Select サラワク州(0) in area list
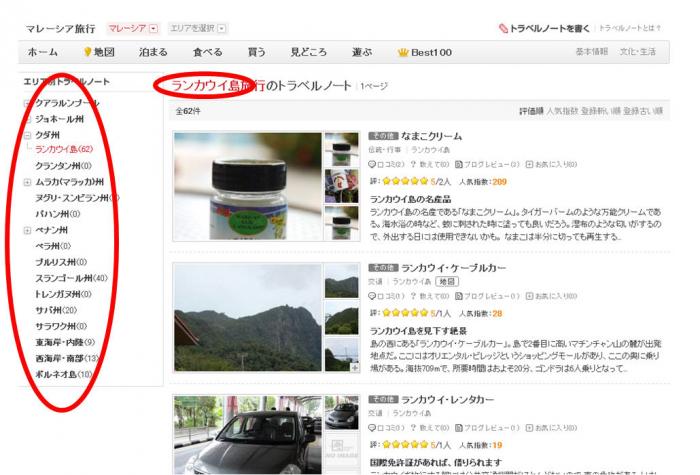 point(61,326)
